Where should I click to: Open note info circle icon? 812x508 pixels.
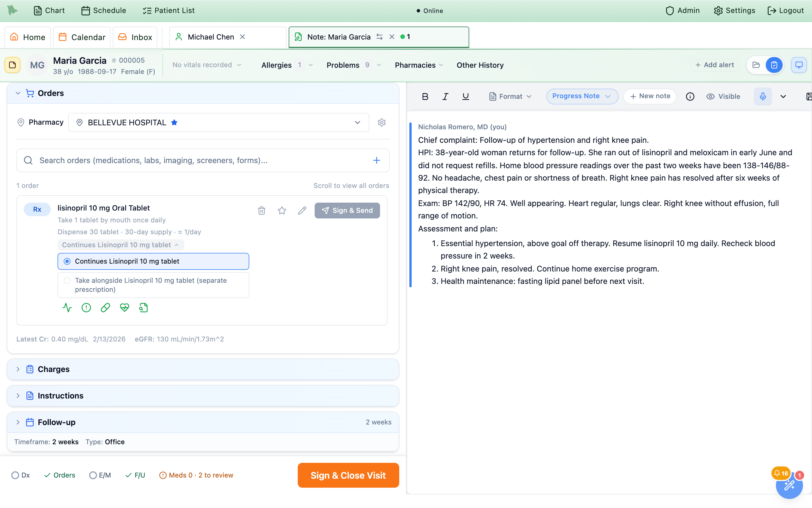[690, 97]
